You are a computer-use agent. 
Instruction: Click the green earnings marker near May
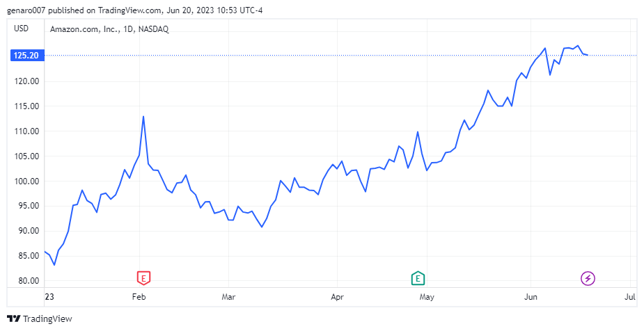(418, 278)
